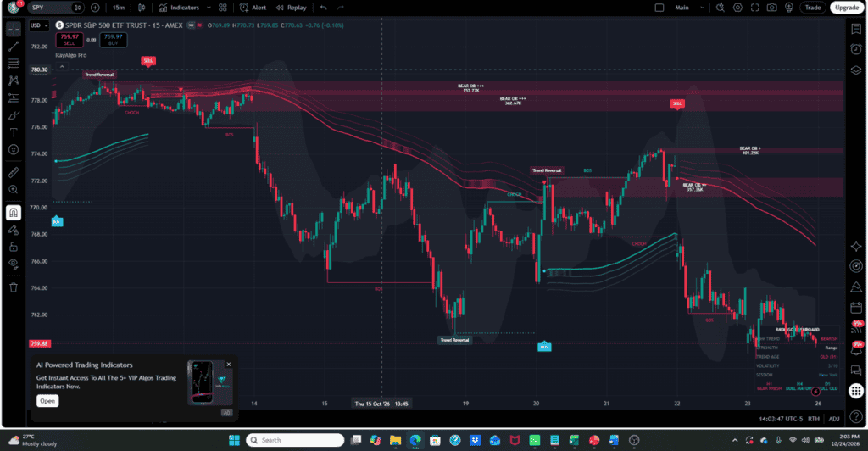Click the Windows taskbar Search box
The image size is (868, 451).
point(296,440)
